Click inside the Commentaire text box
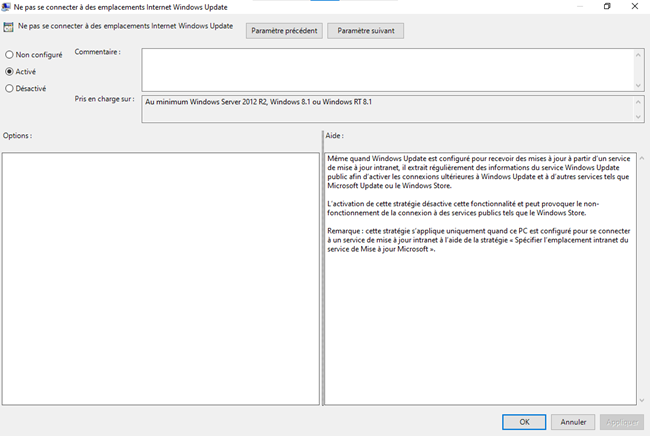 pyautogui.click(x=388, y=70)
